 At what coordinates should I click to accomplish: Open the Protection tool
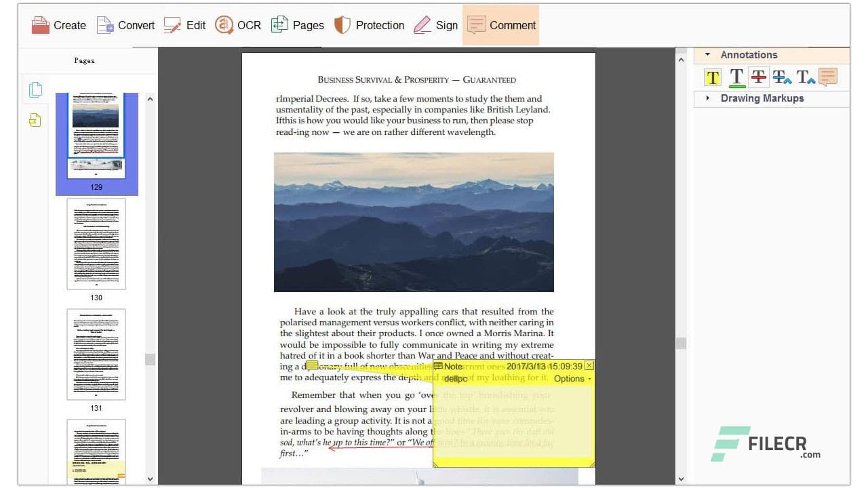[x=370, y=24]
